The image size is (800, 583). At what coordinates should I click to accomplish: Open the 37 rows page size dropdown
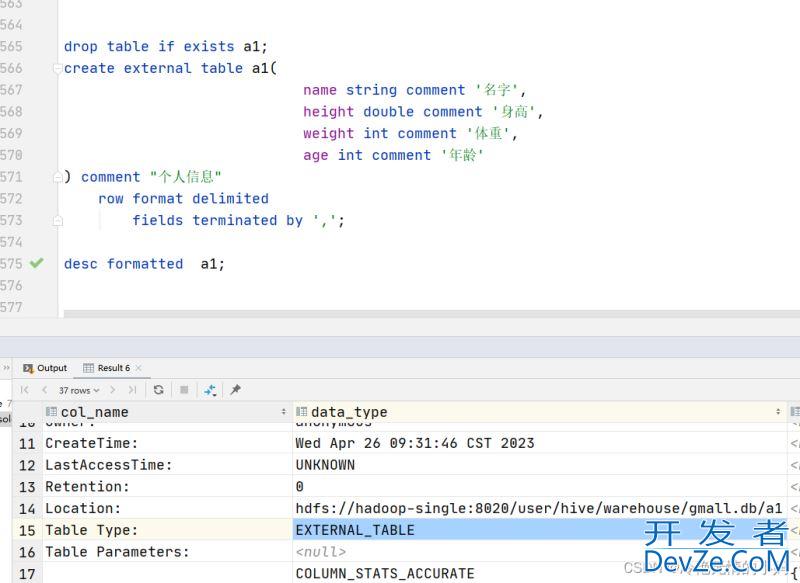[79, 390]
